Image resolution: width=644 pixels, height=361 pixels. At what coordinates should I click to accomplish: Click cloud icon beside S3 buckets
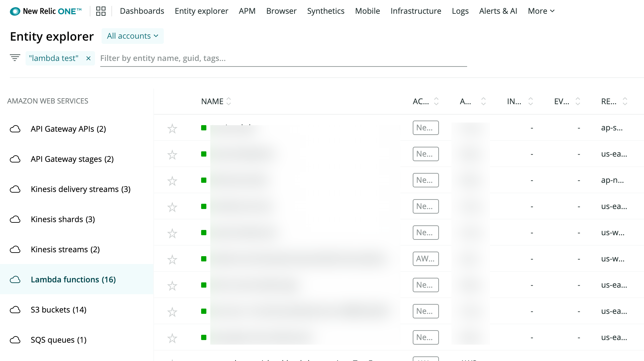point(15,310)
